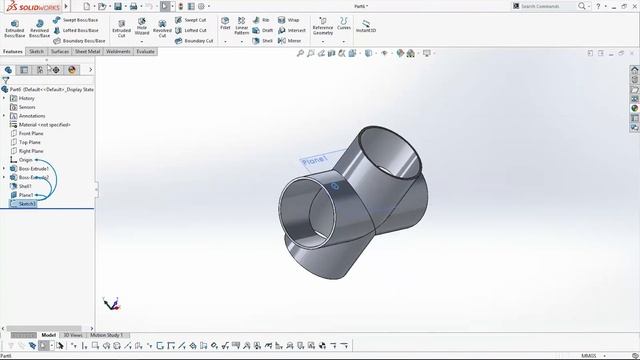The image size is (640, 360).
Task: Open the Curves tool
Action: pyautogui.click(x=344, y=23)
